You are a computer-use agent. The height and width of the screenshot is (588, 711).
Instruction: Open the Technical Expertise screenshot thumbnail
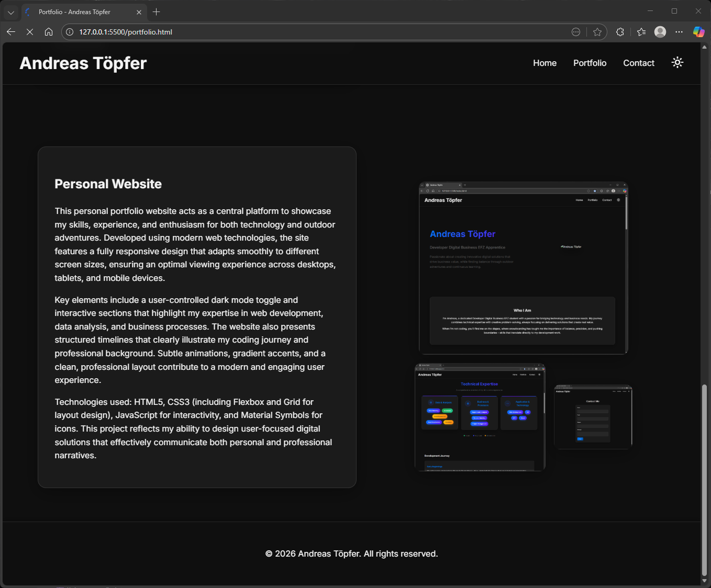[480, 417]
